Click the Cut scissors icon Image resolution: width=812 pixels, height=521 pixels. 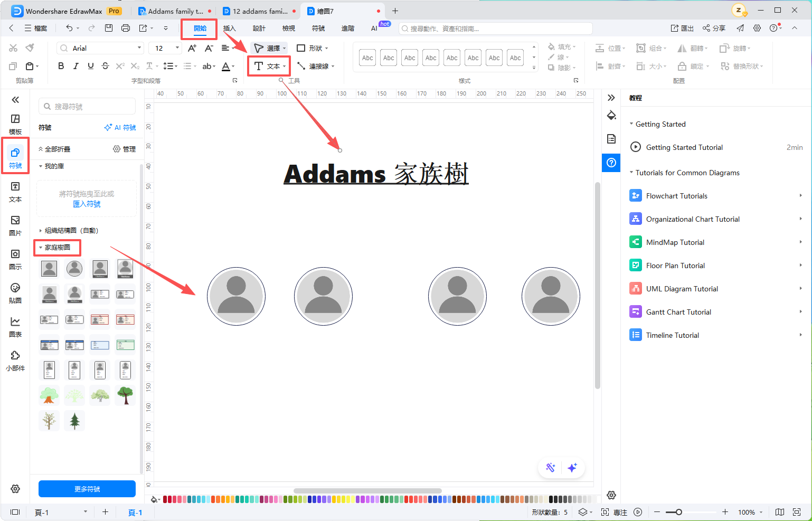coord(13,48)
